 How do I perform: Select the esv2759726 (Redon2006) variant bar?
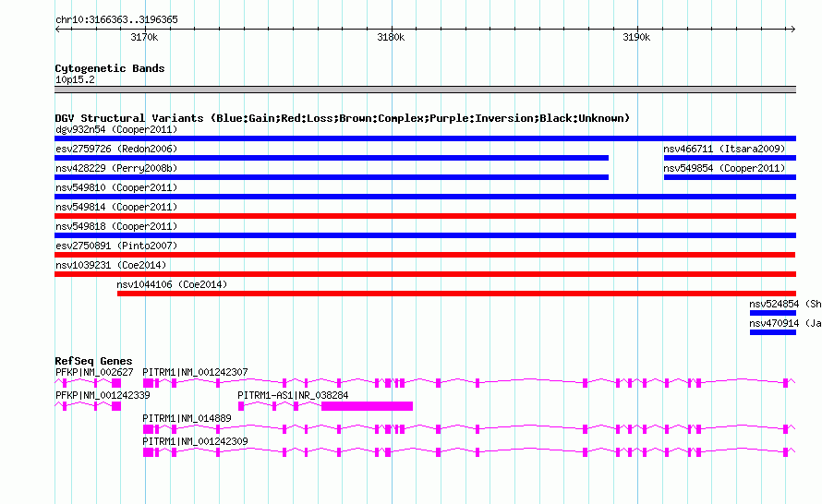(x=332, y=158)
